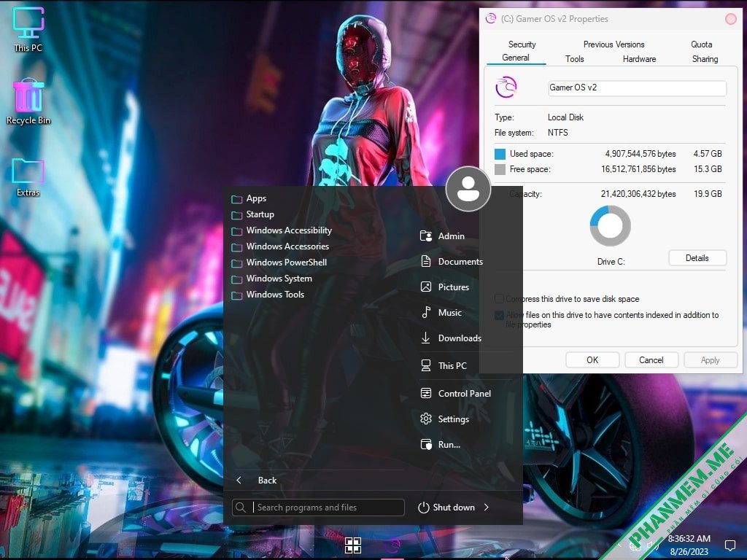Switch to the Security tab

pyautogui.click(x=522, y=44)
